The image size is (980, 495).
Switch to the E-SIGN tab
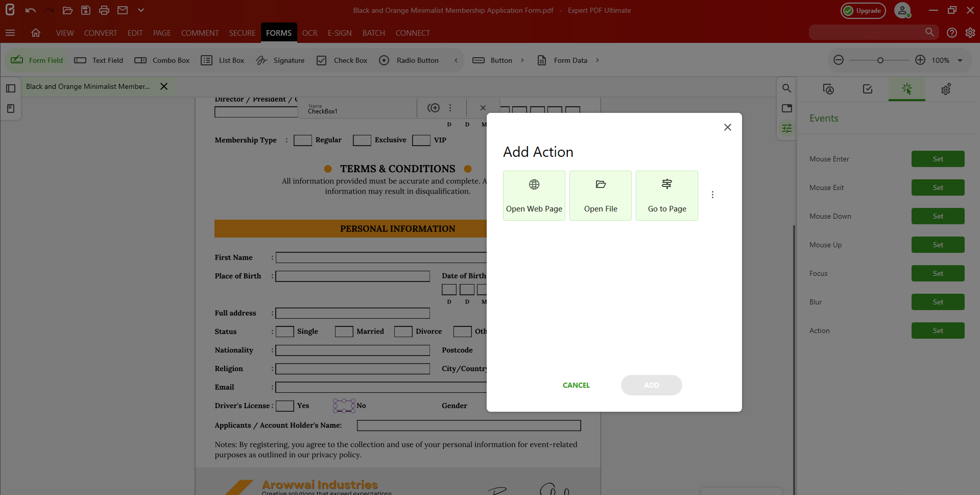point(339,33)
